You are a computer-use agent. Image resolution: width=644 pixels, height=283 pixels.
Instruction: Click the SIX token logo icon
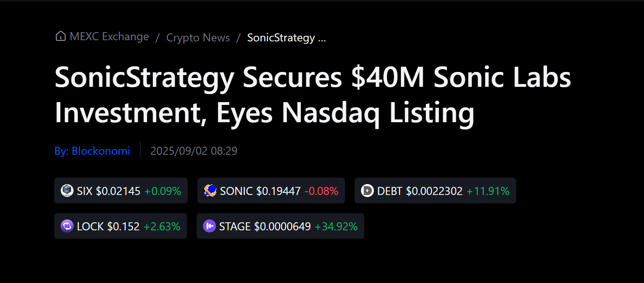(x=67, y=191)
